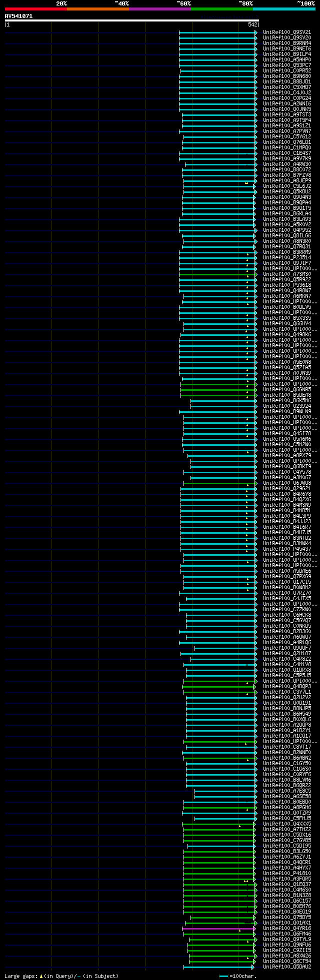Select hit label UniRef100_C4Y578
This screenshot has height=980, width=320.
pyautogui.click(x=287, y=472)
